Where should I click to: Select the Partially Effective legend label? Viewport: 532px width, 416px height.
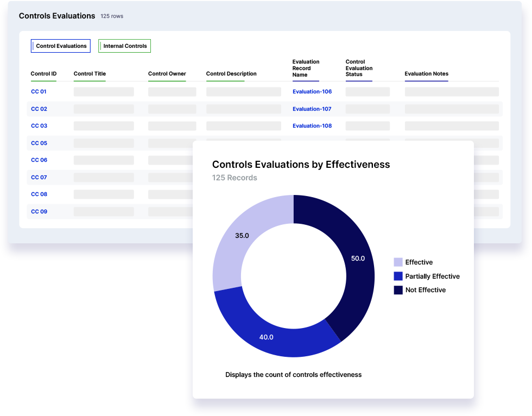pyautogui.click(x=432, y=276)
